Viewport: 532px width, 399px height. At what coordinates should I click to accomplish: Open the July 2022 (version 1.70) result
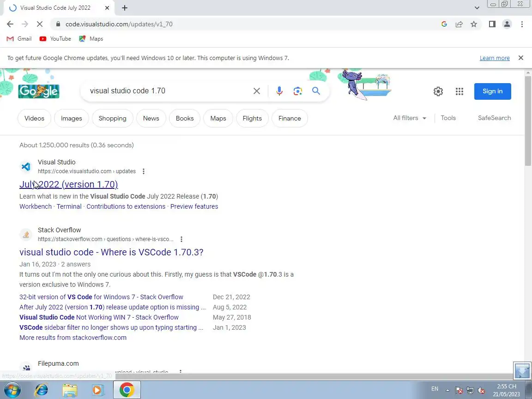pyautogui.click(x=68, y=184)
